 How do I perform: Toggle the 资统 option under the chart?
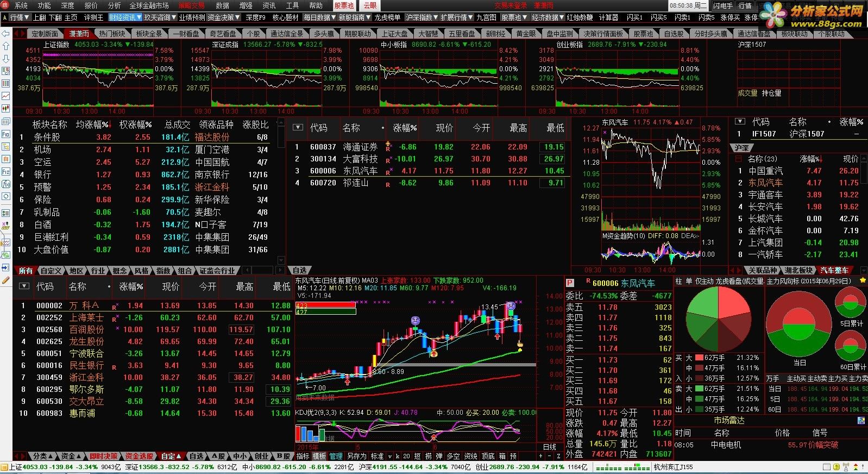[471, 456]
